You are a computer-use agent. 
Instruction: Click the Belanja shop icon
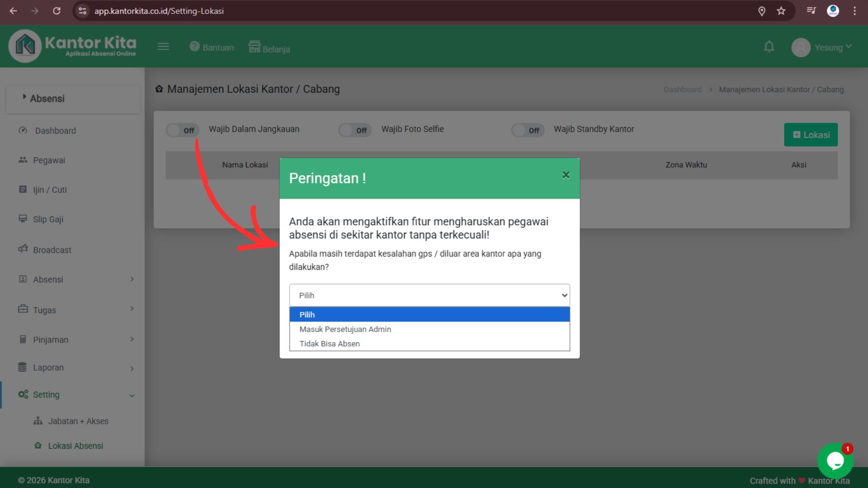255,47
